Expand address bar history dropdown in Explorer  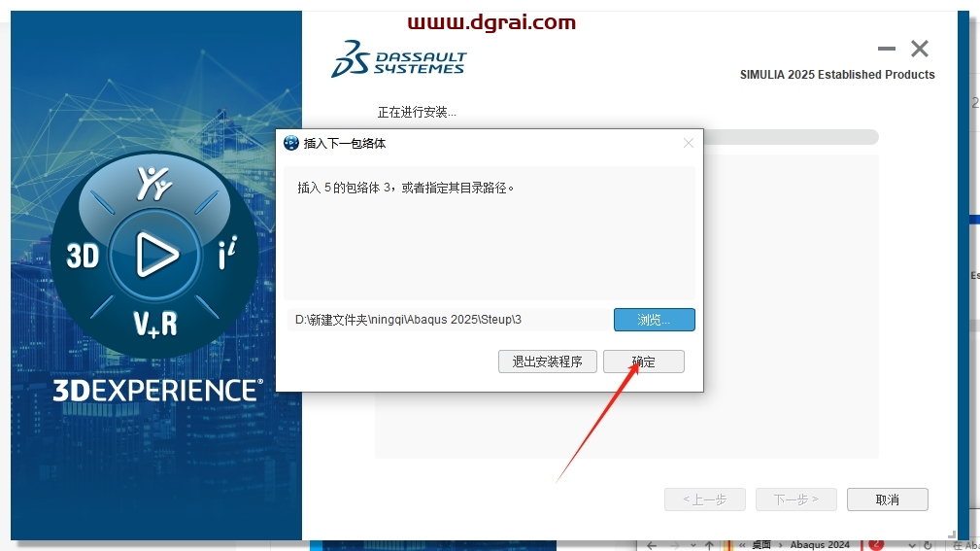[x=912, y=545]
